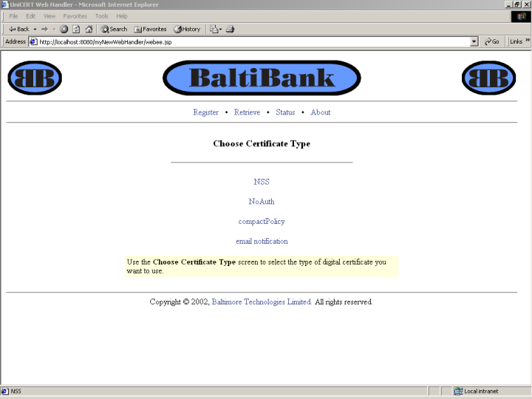Click the IE icon in title bar

click(x=4, y=4)
